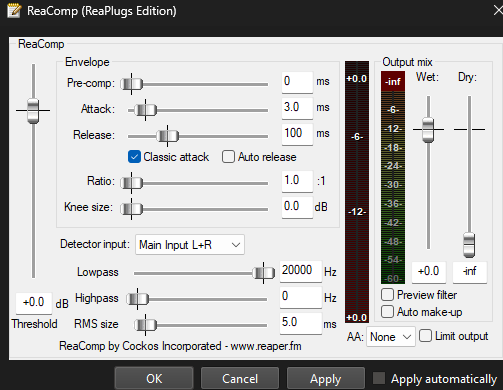Viewport: 503px width, 390px height.
Task: Click the Dry vertical slider handle
Action: pyautogui.click(x=469, y=245)
